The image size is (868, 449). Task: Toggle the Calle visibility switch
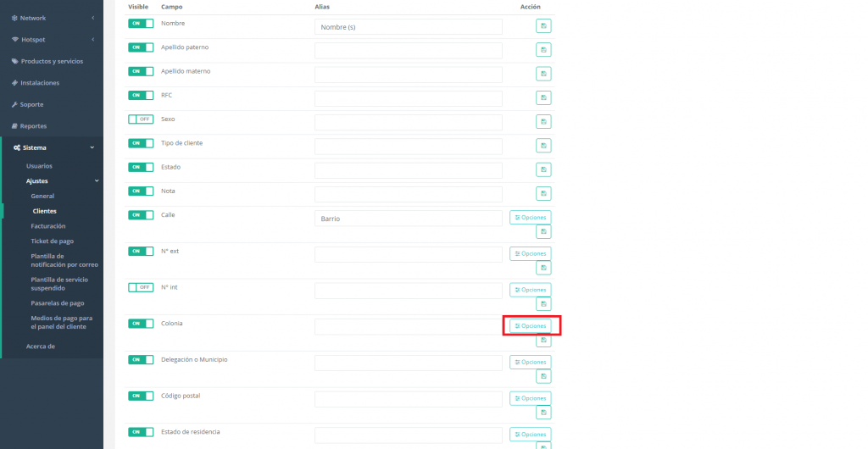click(x=141, y=215)
